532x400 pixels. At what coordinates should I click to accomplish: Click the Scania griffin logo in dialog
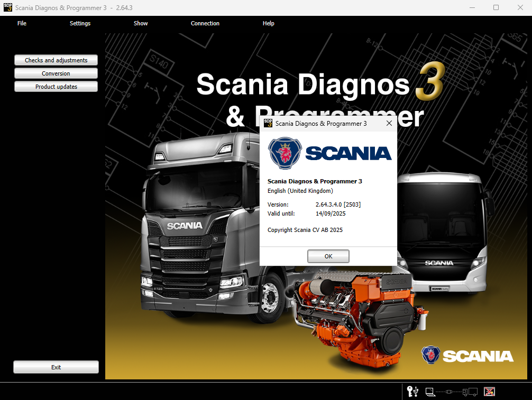285,153
